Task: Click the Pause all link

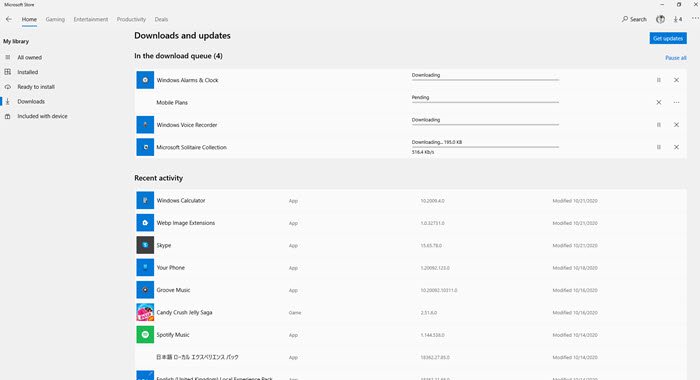Action: tap(675, 58)
